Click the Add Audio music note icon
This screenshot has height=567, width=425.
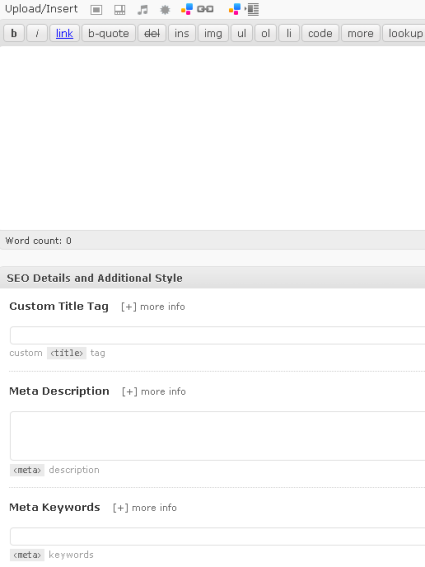pos(143,10)
